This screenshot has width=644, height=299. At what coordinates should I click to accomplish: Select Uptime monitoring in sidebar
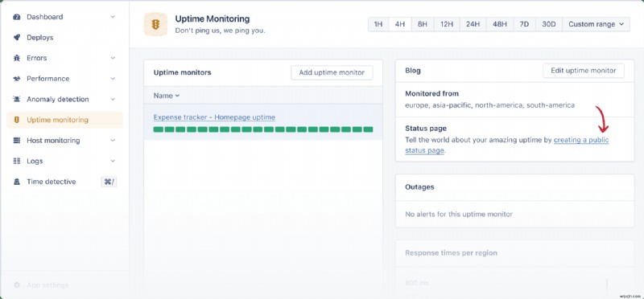coord(65,120)
